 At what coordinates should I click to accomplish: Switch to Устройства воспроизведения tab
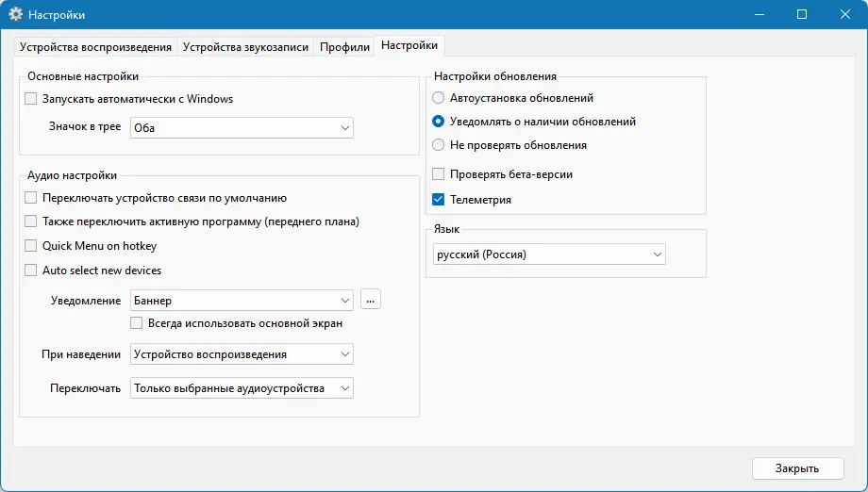(x=95, y=47)
